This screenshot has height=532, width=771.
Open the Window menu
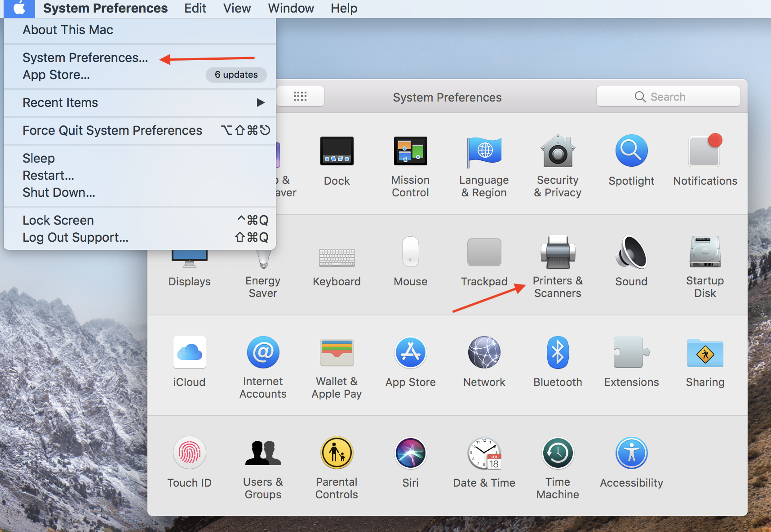(291, 8)
